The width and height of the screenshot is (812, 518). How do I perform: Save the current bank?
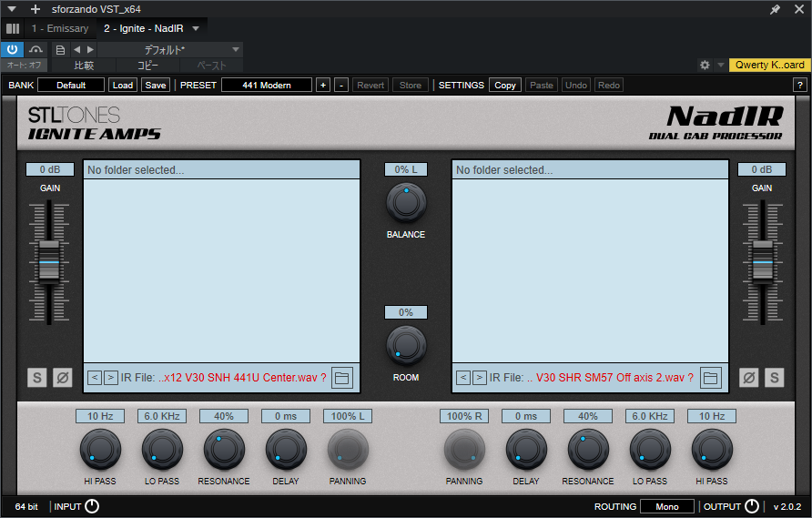pos(156,85)
